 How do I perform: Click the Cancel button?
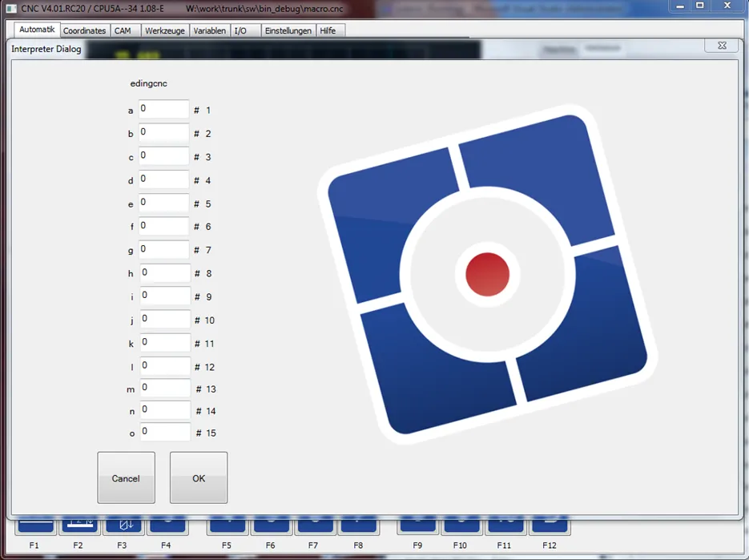tap(126, 477)
